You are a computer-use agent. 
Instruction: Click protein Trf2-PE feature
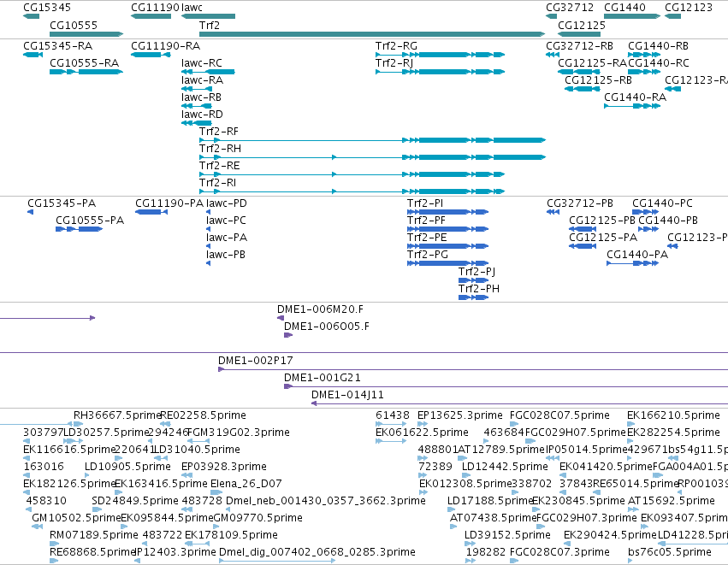[x=447, y=246]
